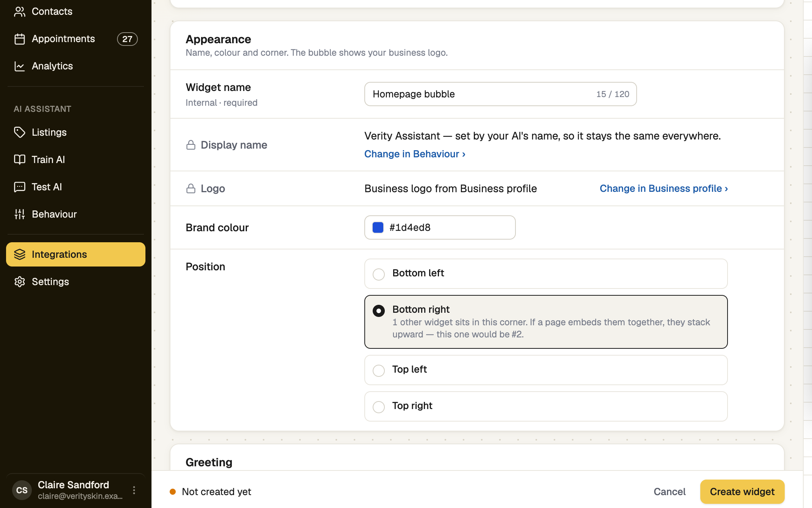The height and width of the screenshot is (508, 812).
Task: Click the Test AI chat bubble icon
Action: [20, 187]
